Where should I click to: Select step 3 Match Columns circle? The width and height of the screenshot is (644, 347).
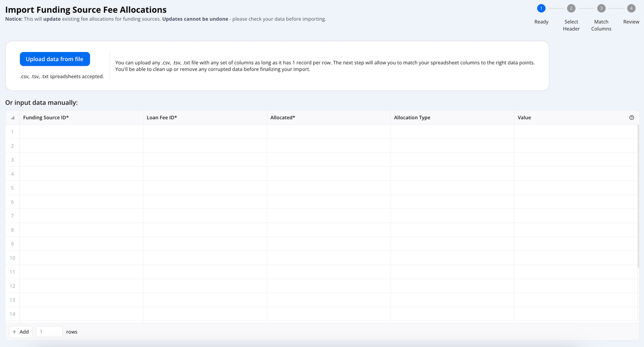click(601, 8)
